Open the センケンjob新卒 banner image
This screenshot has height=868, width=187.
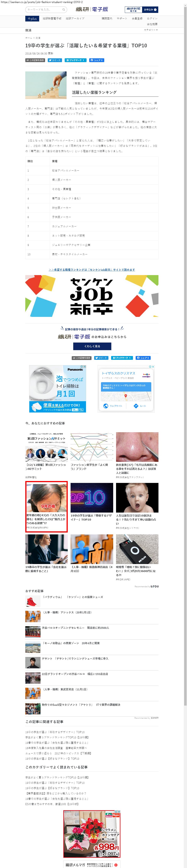coord(92,296)
